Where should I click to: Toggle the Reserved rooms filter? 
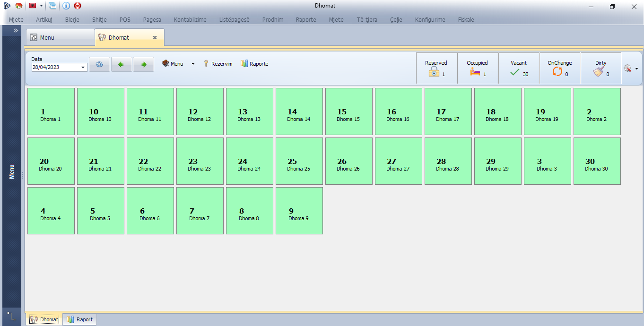[436, 69]
